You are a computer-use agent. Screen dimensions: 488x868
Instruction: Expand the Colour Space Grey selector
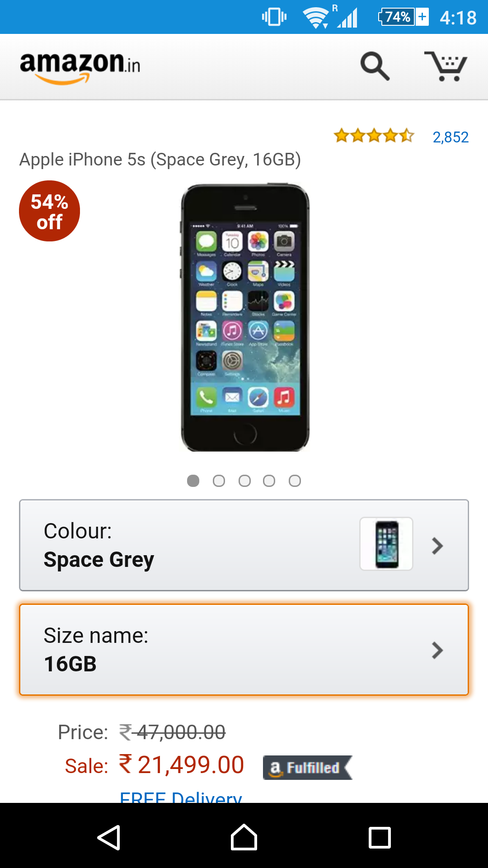click(x=244, y=545)
